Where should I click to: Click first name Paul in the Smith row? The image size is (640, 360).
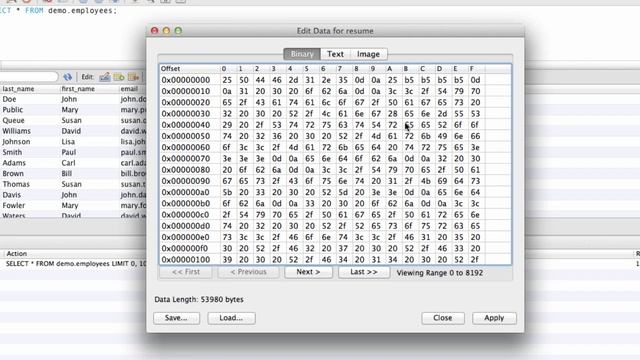pos(69,152)
